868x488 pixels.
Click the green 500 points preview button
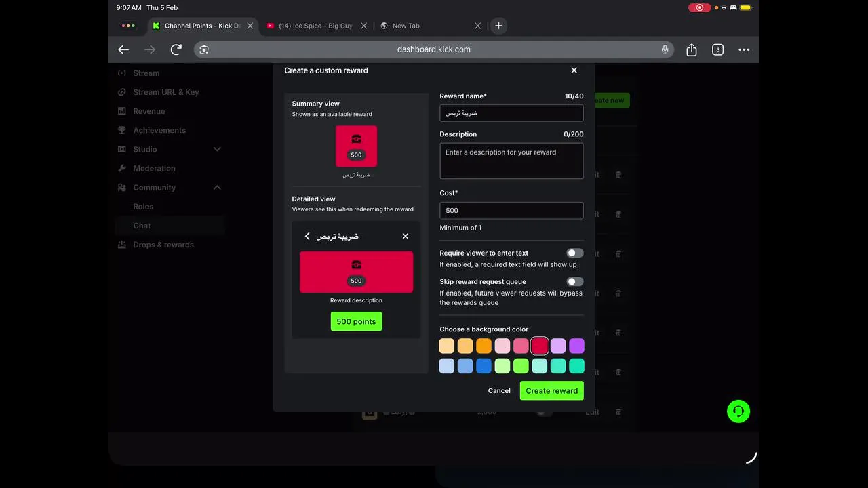(x=356, y=321)
